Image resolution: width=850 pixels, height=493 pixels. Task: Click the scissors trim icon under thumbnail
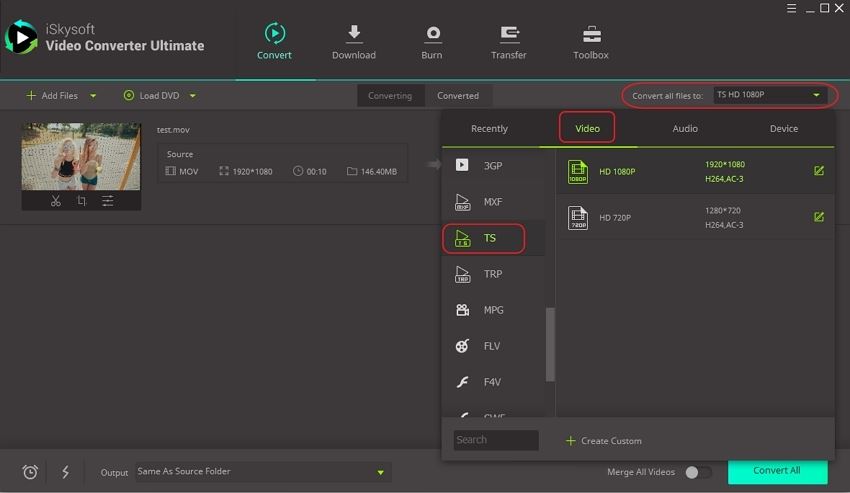coord(55,201)
